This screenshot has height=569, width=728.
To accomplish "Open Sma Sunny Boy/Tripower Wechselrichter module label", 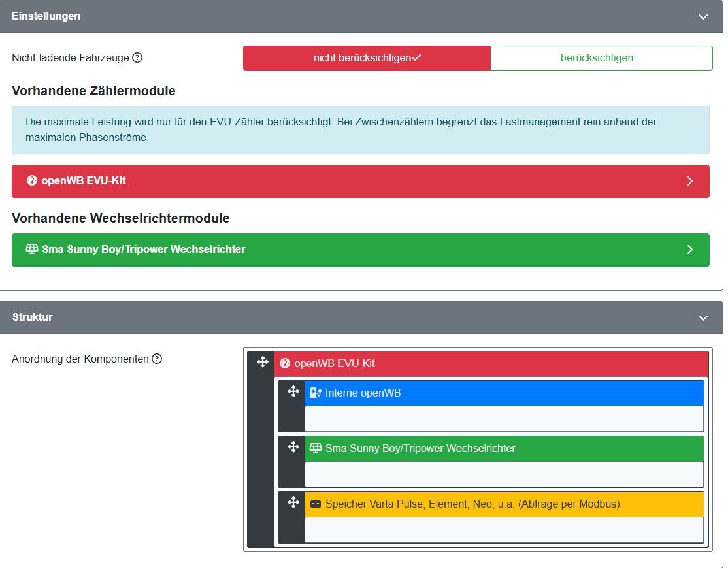I will tap(144, 250).
